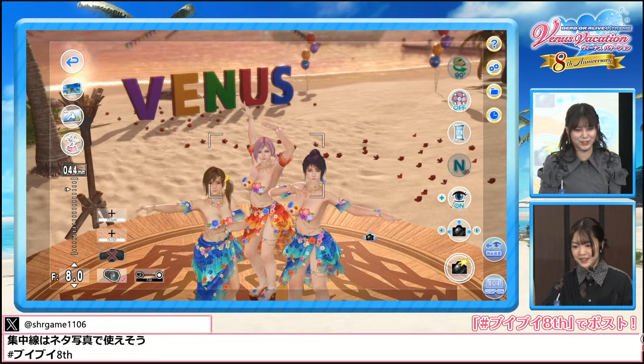
Task: Click the viewpoint change eye button
Action: pyautogui.click(x=494, y=249)
